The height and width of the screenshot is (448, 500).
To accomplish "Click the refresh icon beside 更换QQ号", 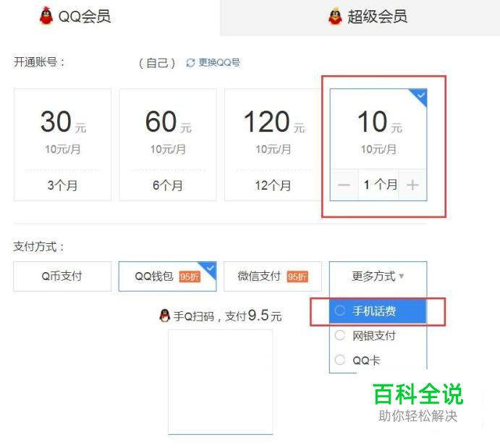I will click(x=190, y=63).
